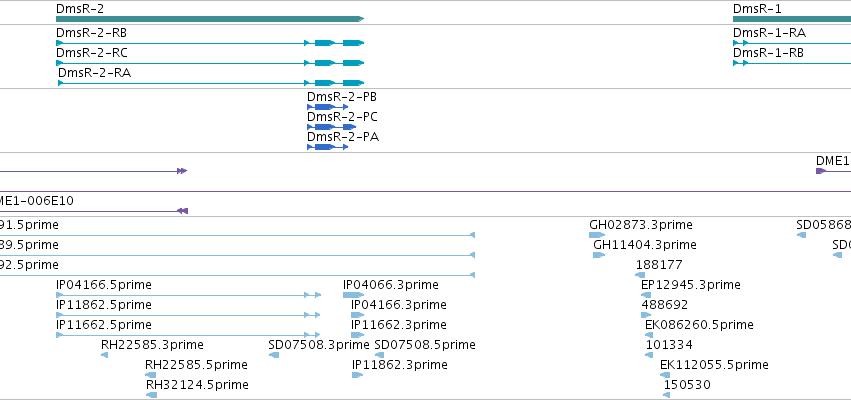Click the EK086260.5prime feature label

(x=699, y=325)
